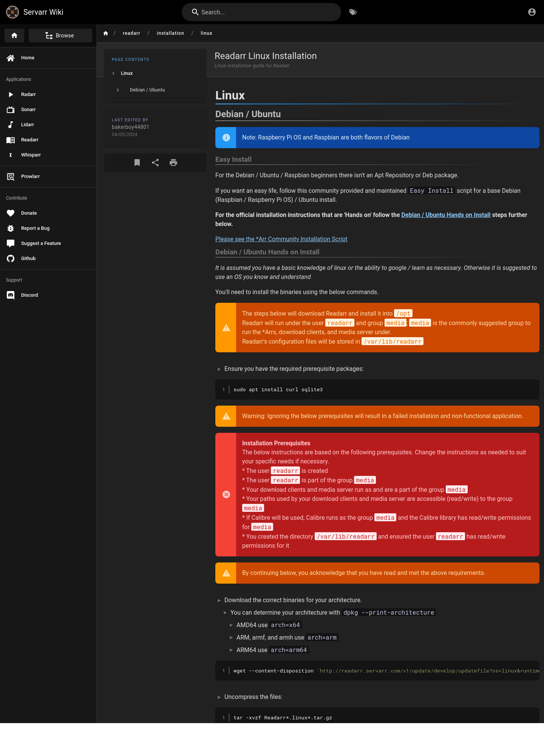Screen dimensions: 544x756
Task: Click warning icon in prerequisites warning banner
Action: [x=226, y=416]
